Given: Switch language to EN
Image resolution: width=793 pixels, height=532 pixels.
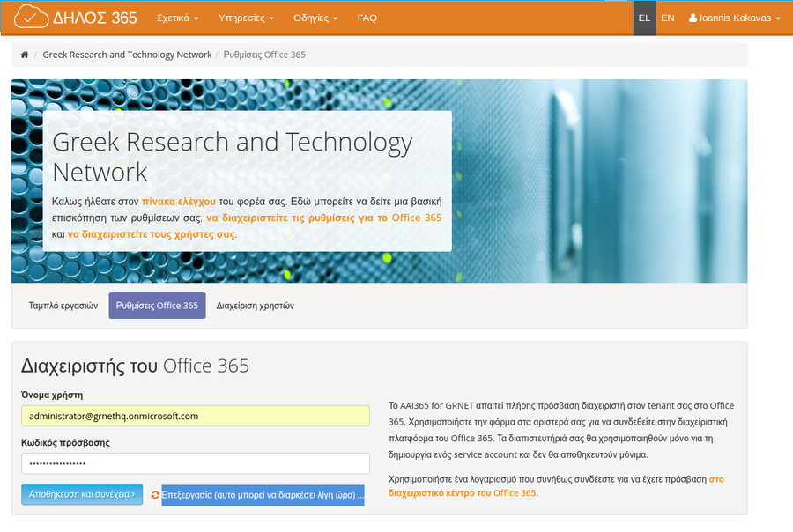Looking at the screenshot, I should pyautogui.click(x=668, y=18).
